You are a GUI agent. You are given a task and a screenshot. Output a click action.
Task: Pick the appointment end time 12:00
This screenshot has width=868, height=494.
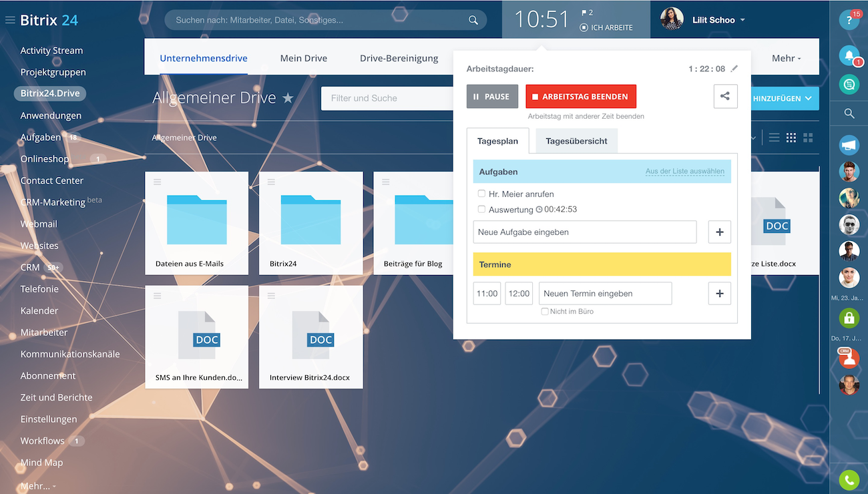[x=519, y=293]
